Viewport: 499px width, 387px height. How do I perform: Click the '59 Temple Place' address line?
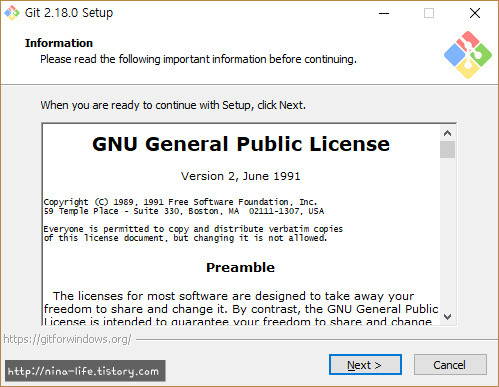coord(184,211)
